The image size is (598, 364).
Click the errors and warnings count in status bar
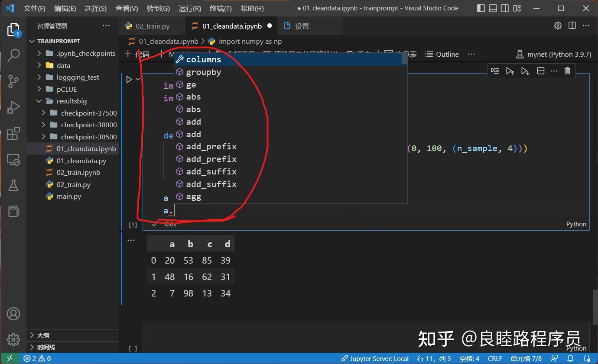pos(37,358)
